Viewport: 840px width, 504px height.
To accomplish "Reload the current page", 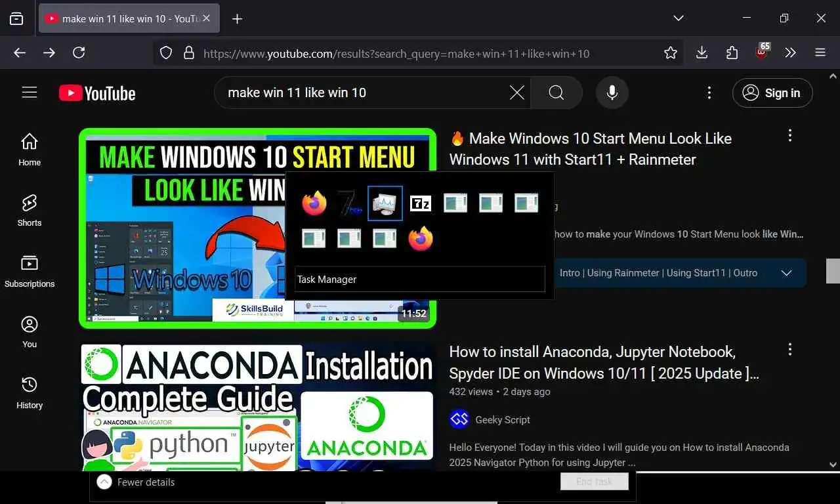I will pos(79,52).
